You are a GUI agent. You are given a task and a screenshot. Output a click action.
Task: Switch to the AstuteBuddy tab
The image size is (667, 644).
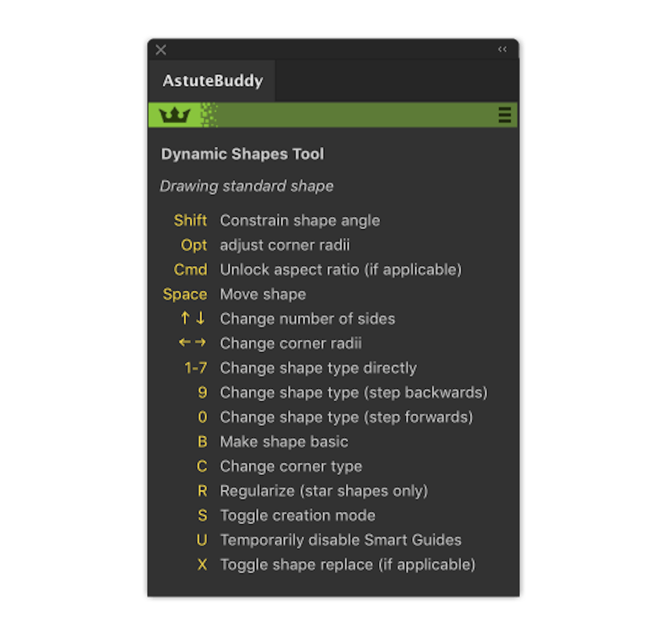point(212,80)
